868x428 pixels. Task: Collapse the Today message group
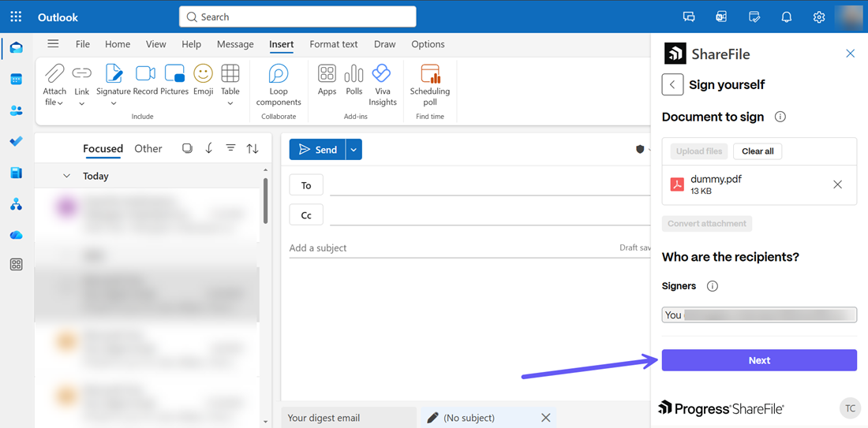tap(67, 176)
